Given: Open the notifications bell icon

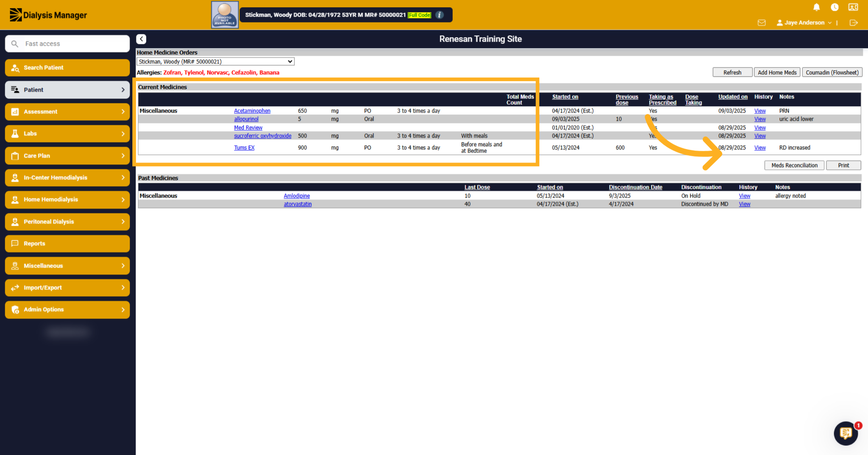Looking at the screenshot, I should (816, 7).
